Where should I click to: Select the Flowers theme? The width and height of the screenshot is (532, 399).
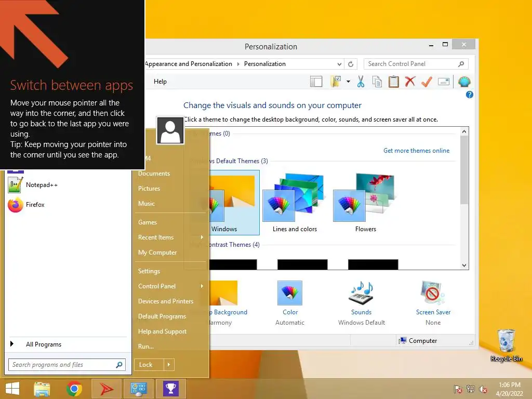click(365, 203)
